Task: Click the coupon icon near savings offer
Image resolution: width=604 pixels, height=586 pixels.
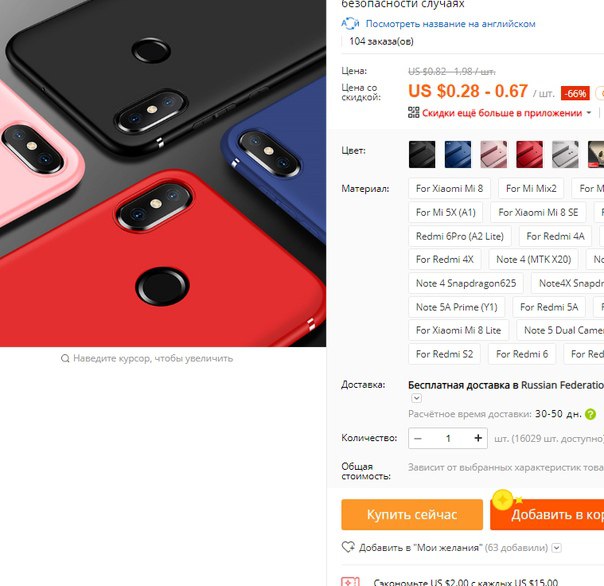Action: click(350, 581)
